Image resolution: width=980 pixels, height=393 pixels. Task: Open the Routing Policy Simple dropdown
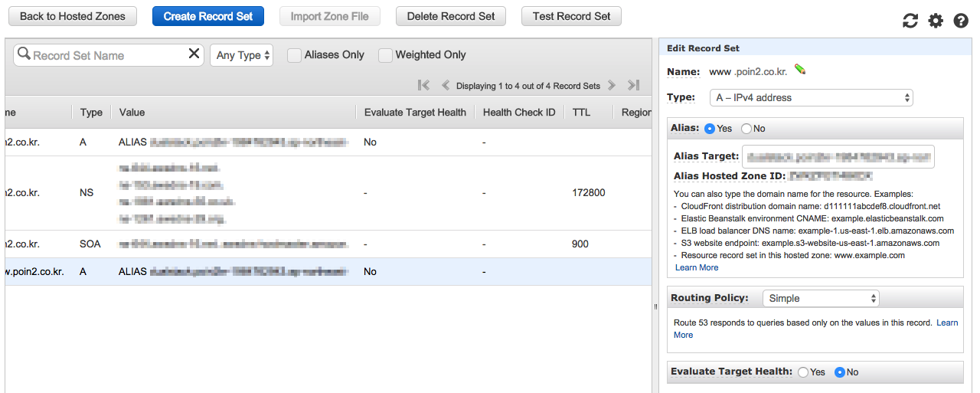[x=821, y=298]
